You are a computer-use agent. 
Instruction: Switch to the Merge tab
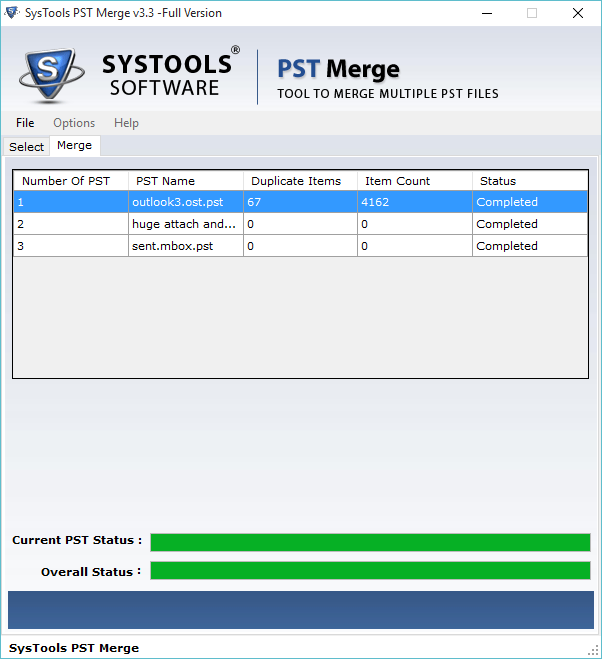(x=74, y=145)
